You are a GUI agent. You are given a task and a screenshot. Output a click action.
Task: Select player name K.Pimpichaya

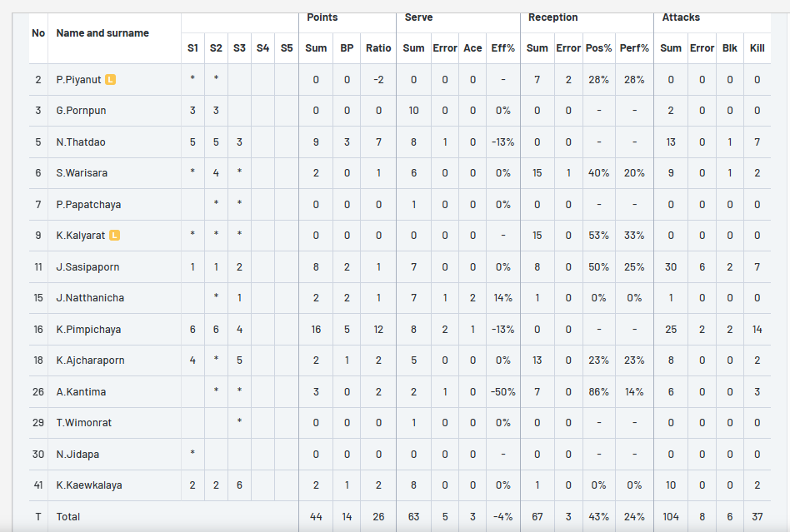pyautogui.click(x=88, y=330)
